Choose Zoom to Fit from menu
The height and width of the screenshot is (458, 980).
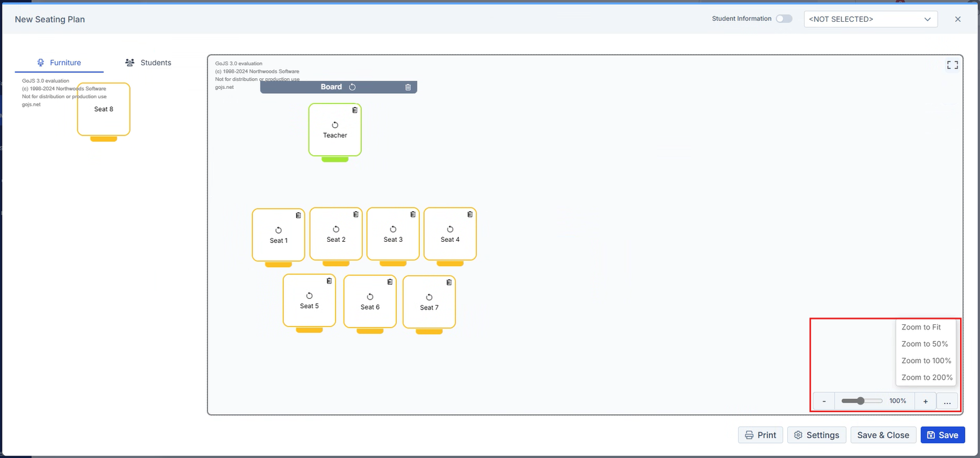[x=921, y=327]
